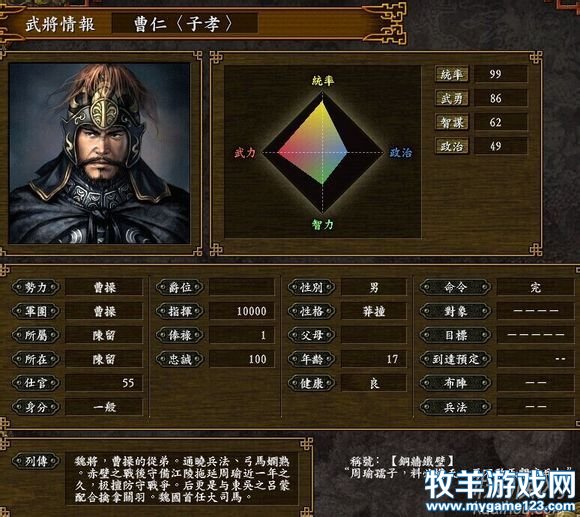Select the 政治 stat label
Viewport: 580px width, 517px height.
(x=452, y=146)
